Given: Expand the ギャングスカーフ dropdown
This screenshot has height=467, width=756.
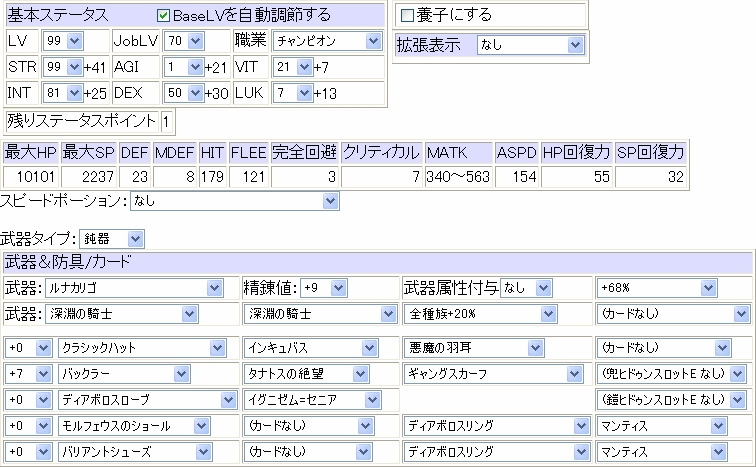Looking at the screenshot, I should [493, 374].
